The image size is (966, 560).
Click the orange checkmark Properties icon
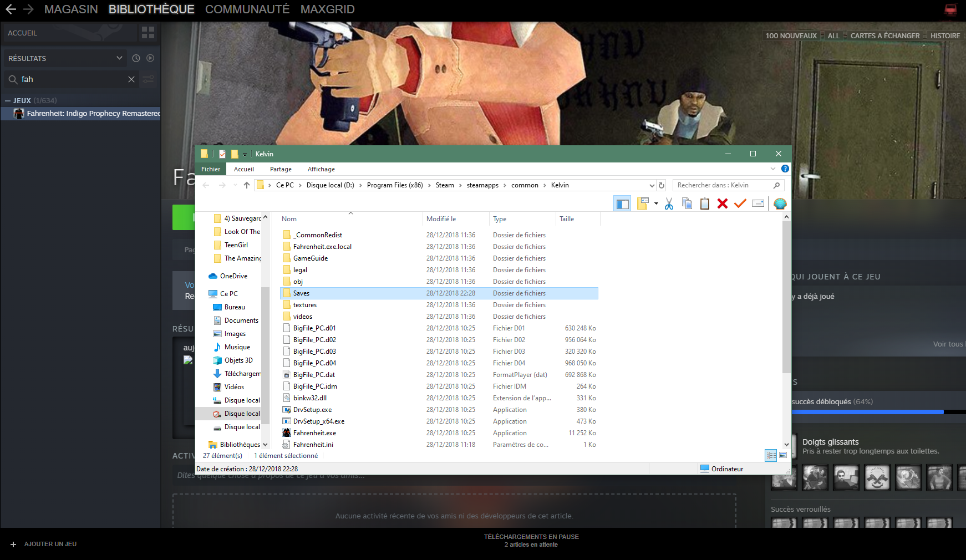(x=740, y=203)
